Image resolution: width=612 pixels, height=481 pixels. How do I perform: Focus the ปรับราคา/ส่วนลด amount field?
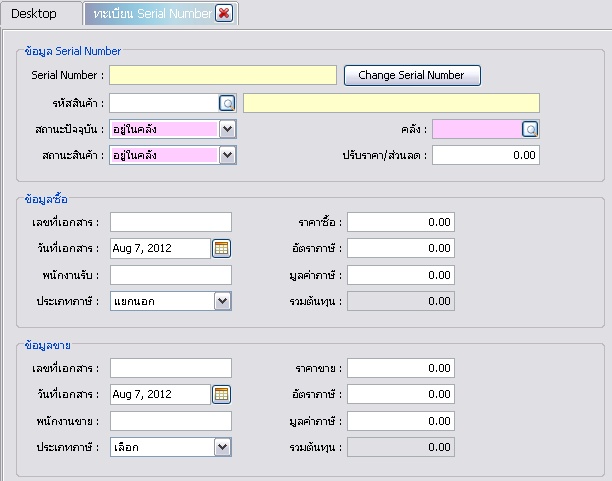[486, 155]
